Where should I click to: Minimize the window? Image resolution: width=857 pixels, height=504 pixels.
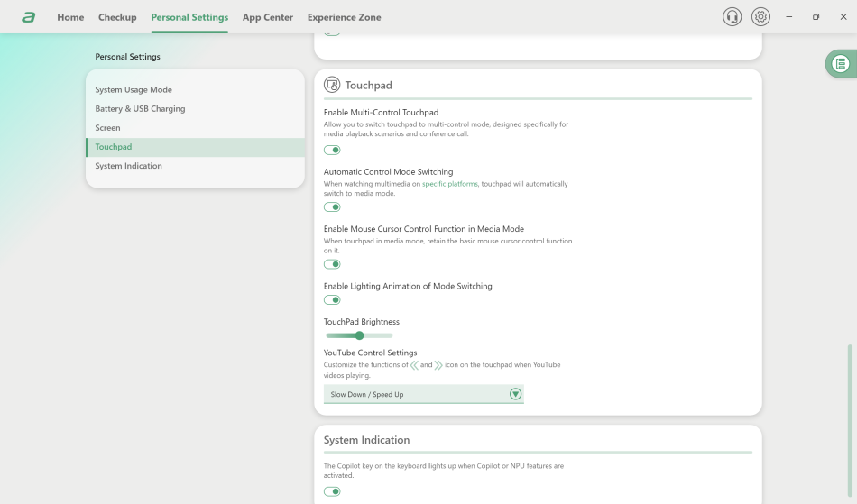788,17
